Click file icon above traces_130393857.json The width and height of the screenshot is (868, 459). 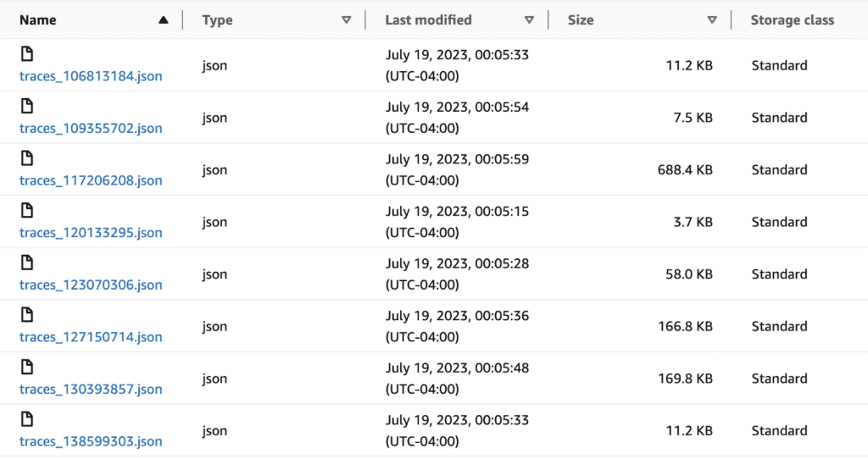click(26, 368)
